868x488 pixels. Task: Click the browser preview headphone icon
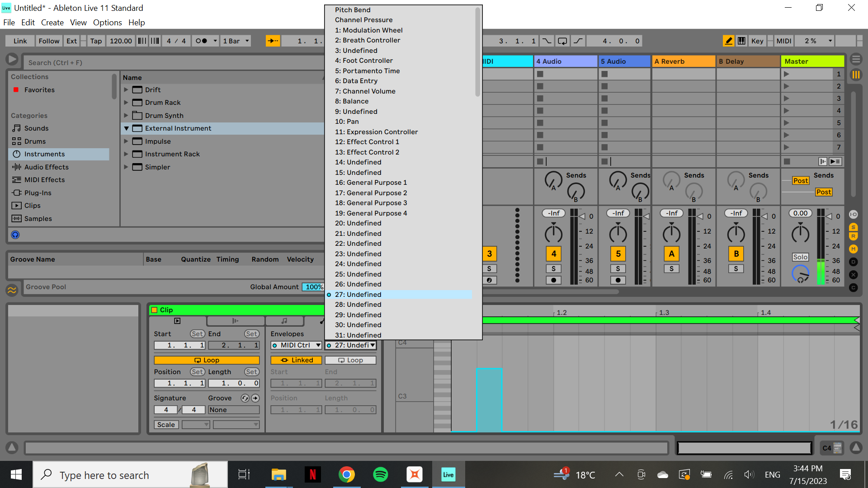(15, 235)
